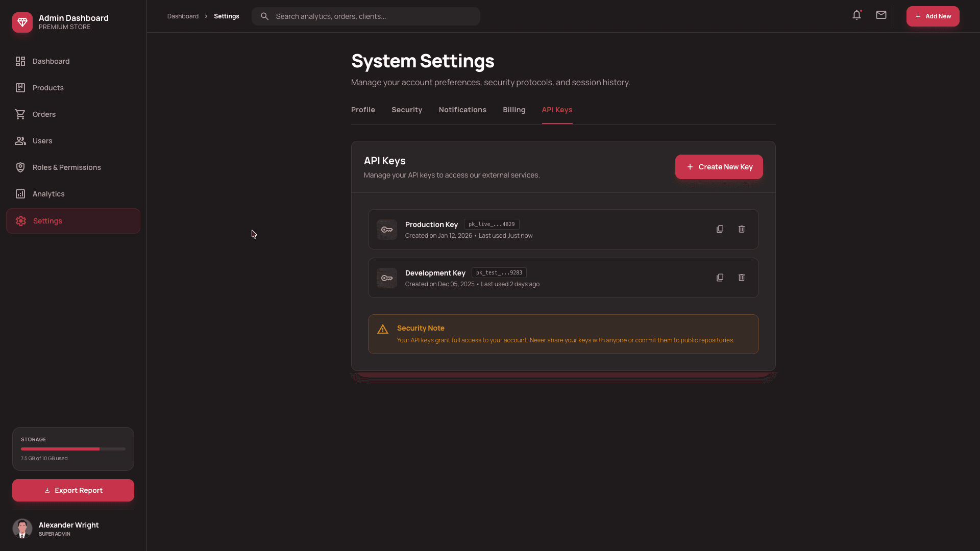This screenshot has height=551, width=980.
Task: Click the storage usage progress bar
Action: (73, 449)
